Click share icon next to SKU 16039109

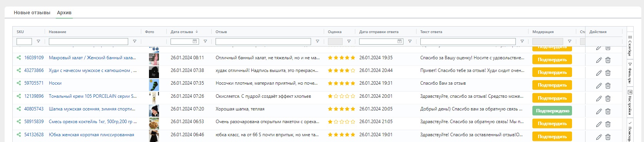[18, 58]
